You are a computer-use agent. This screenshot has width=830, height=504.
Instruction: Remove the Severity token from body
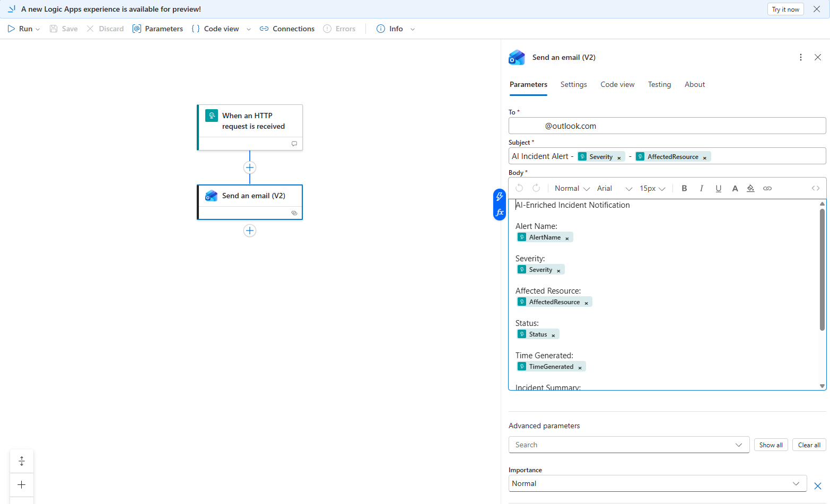point(558,271)
